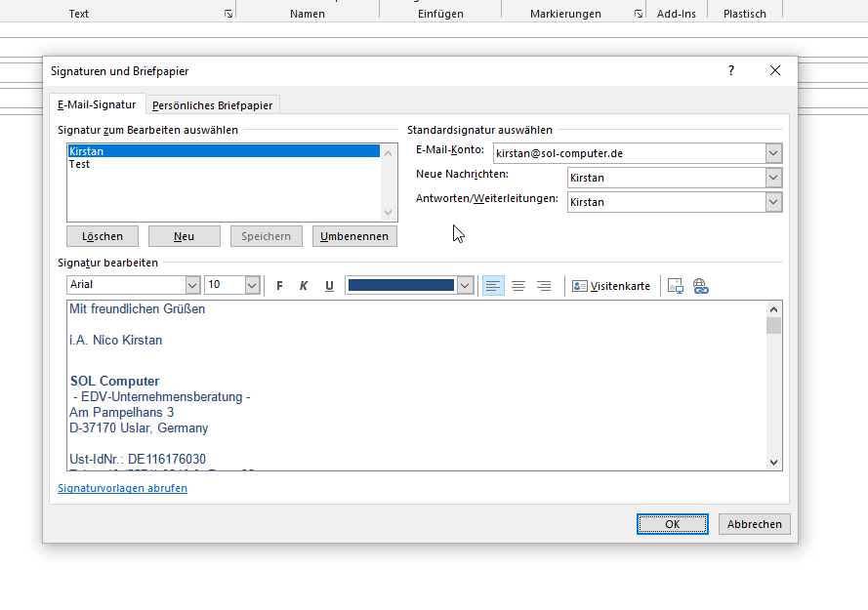The image size is (868, 610).
Task: Toggle italic formatting (K button)
Action: (304, 286)
